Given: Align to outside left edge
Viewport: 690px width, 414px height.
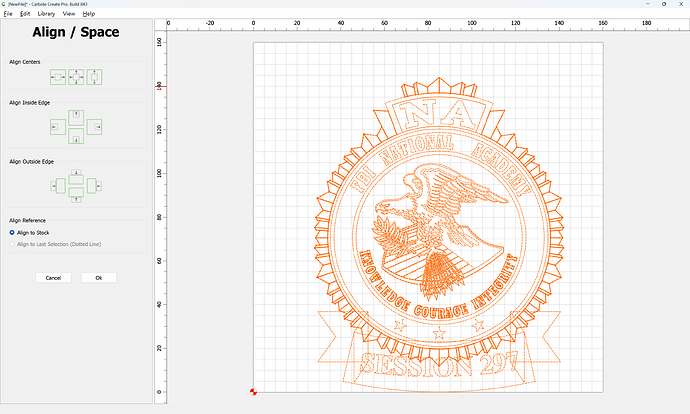Looking at the screenshot, I should click(x=58, y=186).
